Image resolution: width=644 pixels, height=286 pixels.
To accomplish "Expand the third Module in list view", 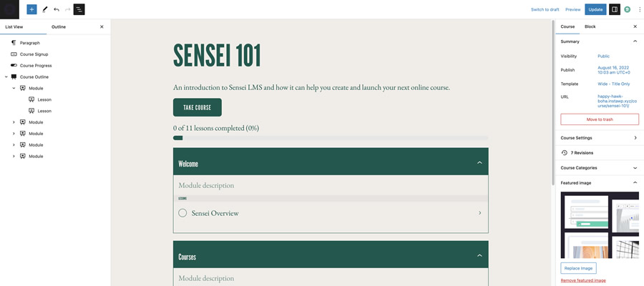I will point(14,134).
